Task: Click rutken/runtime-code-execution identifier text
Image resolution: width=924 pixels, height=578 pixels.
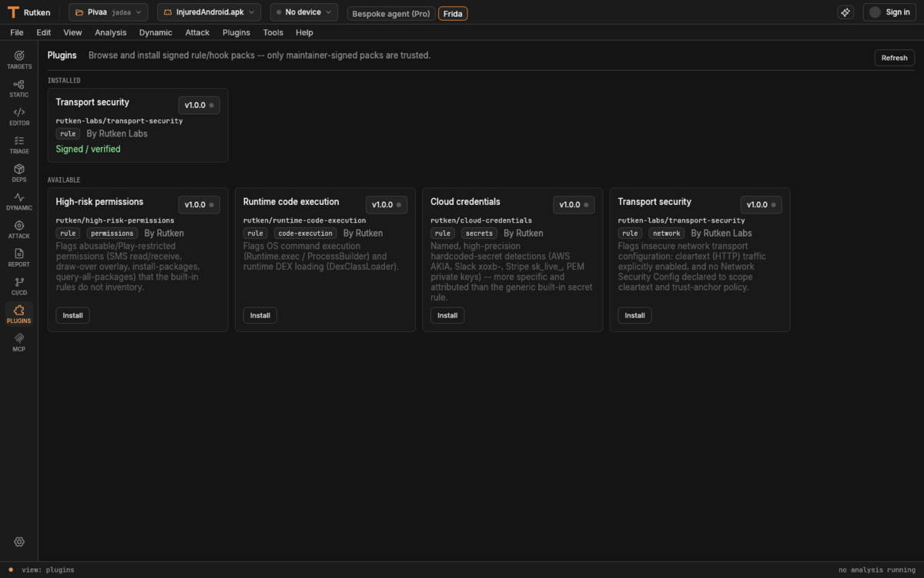Action: [x=305, y=220]
